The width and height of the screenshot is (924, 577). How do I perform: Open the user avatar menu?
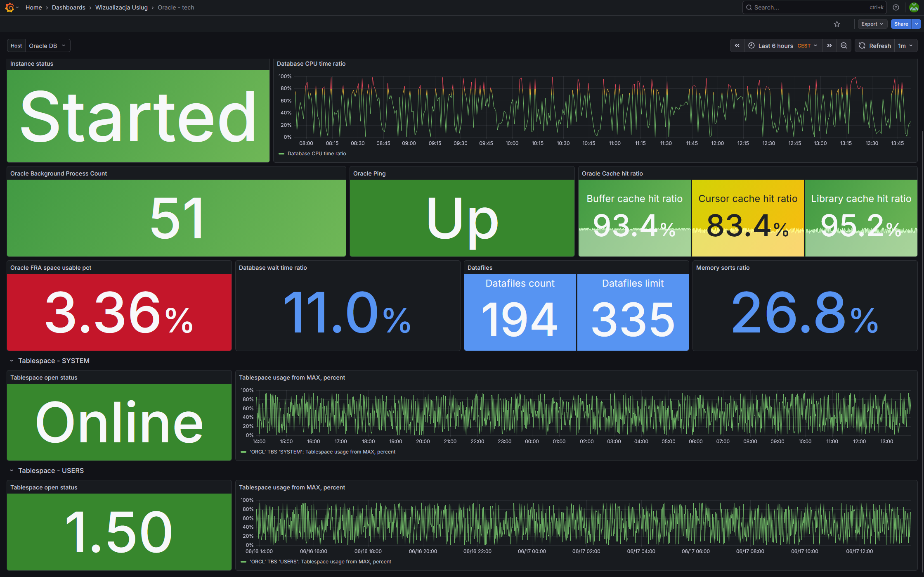point(914,7)
